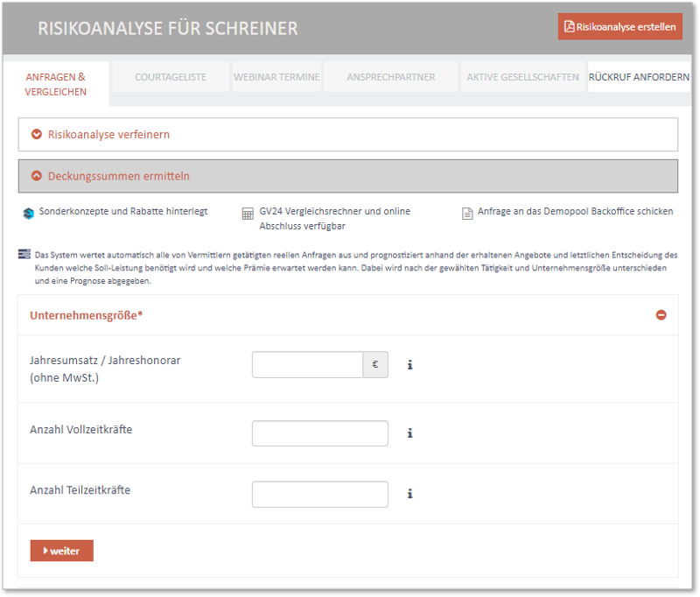The image size is (700, 597).
Task: Expand the Risikoanalyse verfeinern section
Action: (x=348, y=135)
